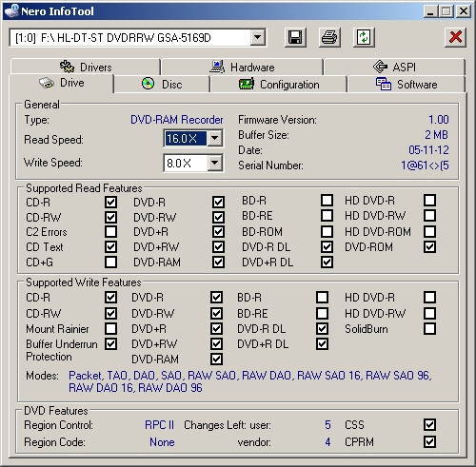
Task: Click the Save floppy disk icon
Action: 295,37
